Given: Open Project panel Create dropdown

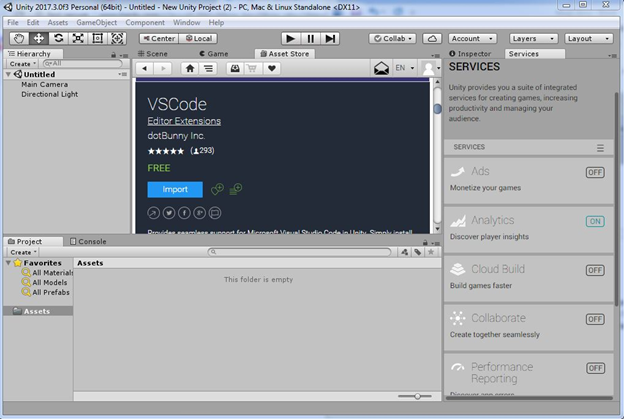Looking at the screenshot, I should 23,252.
